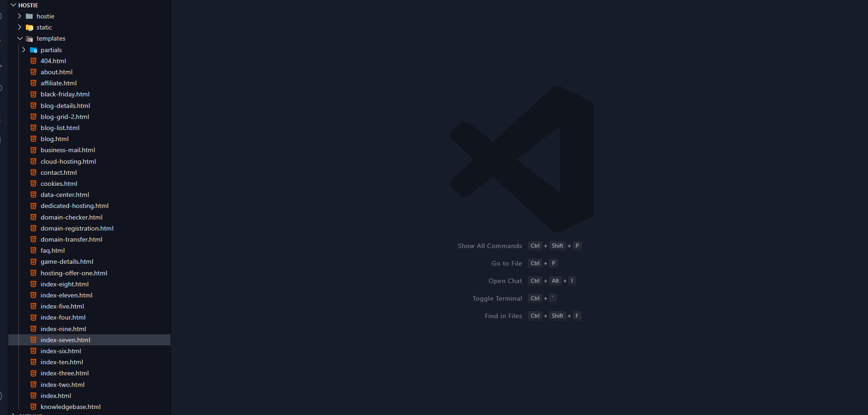868x415 pixels.
Task: Click the templates folder icon
Action: pyautogui.click(x=29, y=39)
